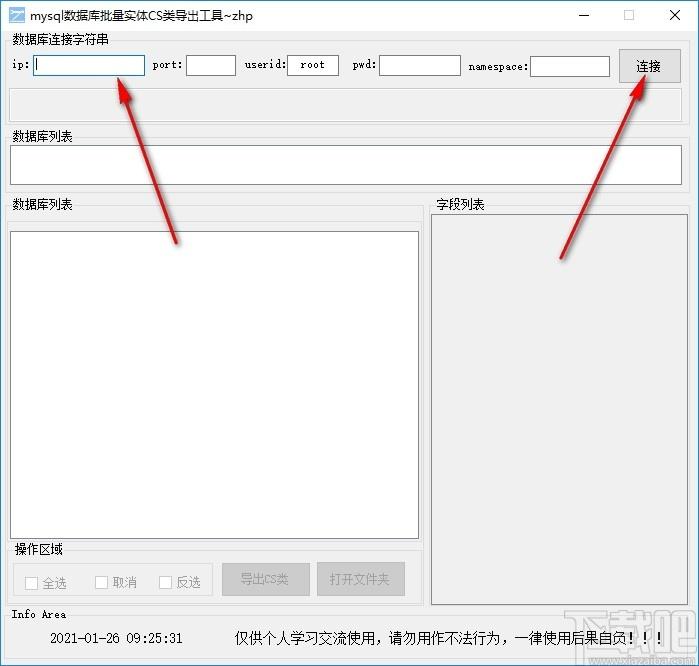This screenshot has width=699, height=666.
Task: Click the disabled maximize window button
Action: (x=629, y=15)
